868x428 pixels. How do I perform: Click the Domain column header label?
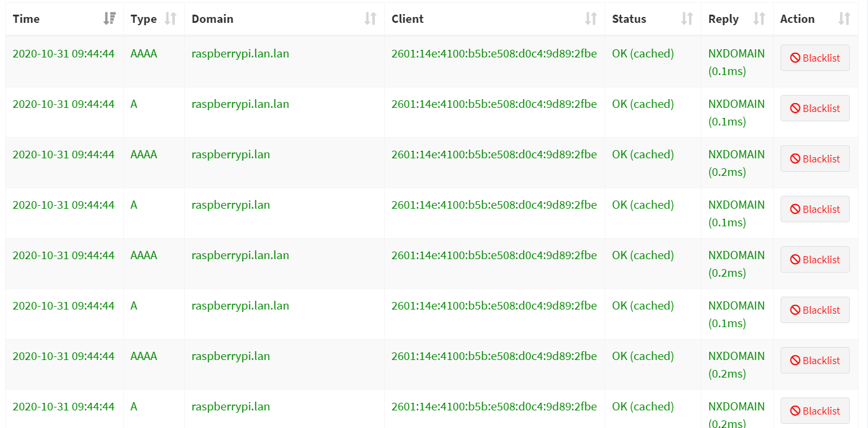tap(212, 19)
